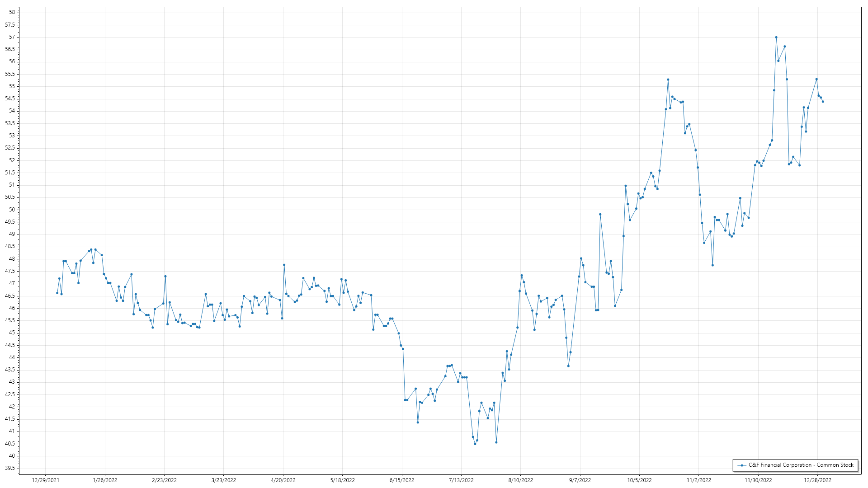Click the 2/23/2022 x-axis date label

pos(164,480)
